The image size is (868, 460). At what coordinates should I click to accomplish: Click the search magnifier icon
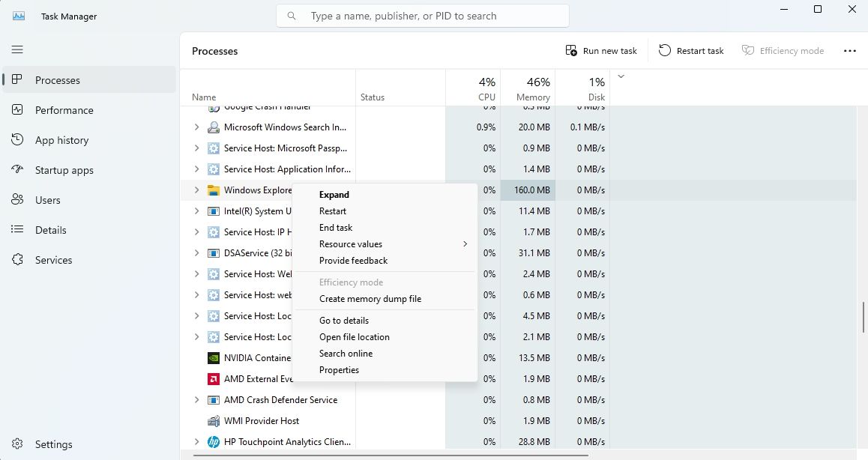coord(291,15)
